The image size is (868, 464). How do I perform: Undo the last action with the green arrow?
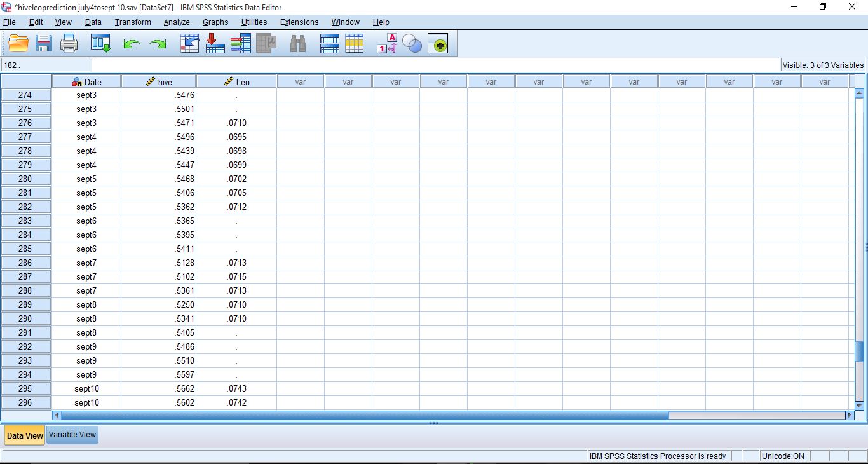132,44
